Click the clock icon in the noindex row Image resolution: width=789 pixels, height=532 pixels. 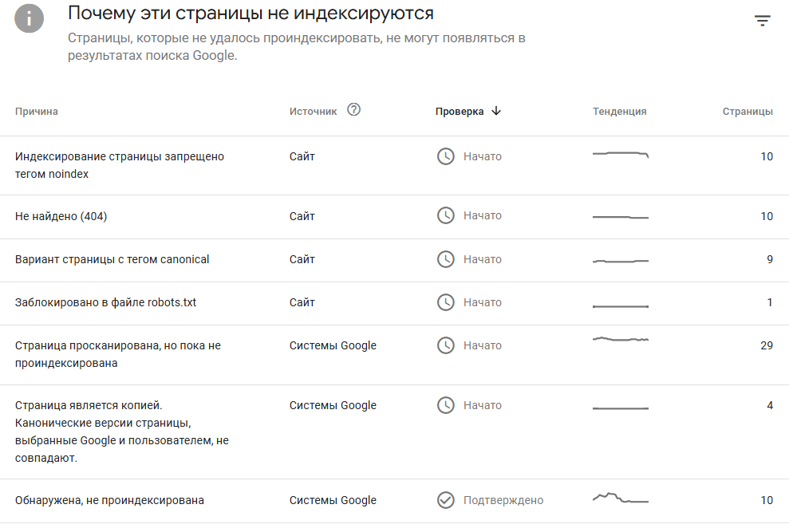coord(446,156)
